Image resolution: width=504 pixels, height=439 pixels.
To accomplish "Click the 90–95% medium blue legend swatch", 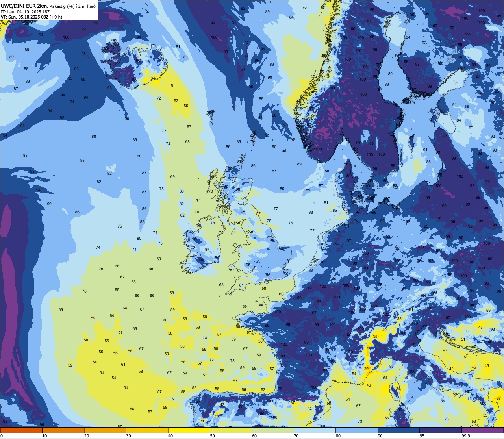I will [398, 430].
